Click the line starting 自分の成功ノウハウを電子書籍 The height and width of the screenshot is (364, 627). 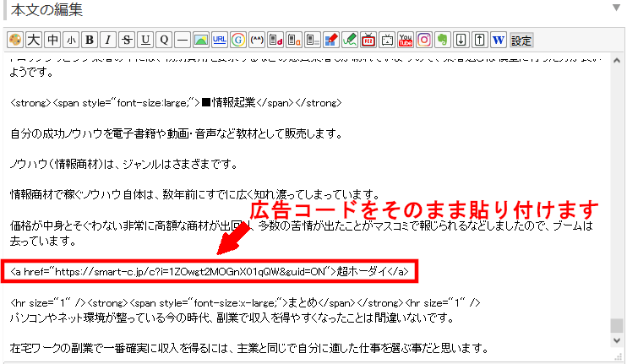click(x=176, y=133)
